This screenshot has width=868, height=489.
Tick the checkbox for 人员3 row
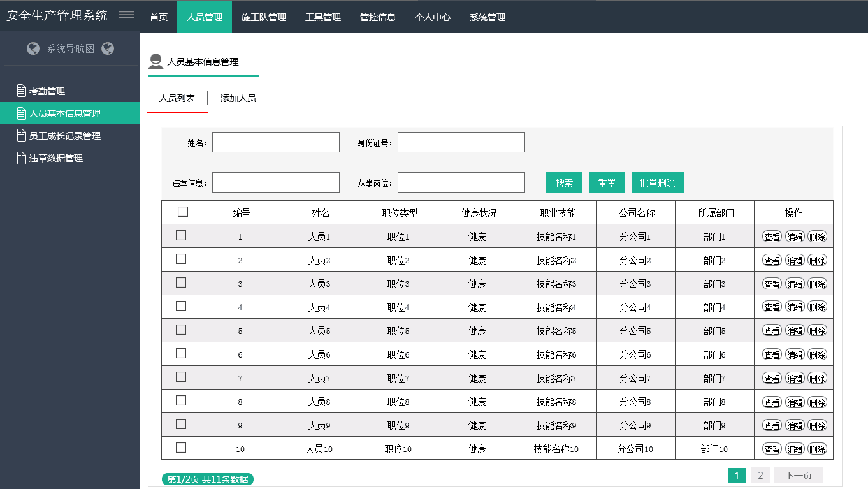pyautogui.click(x=181, y=282)
